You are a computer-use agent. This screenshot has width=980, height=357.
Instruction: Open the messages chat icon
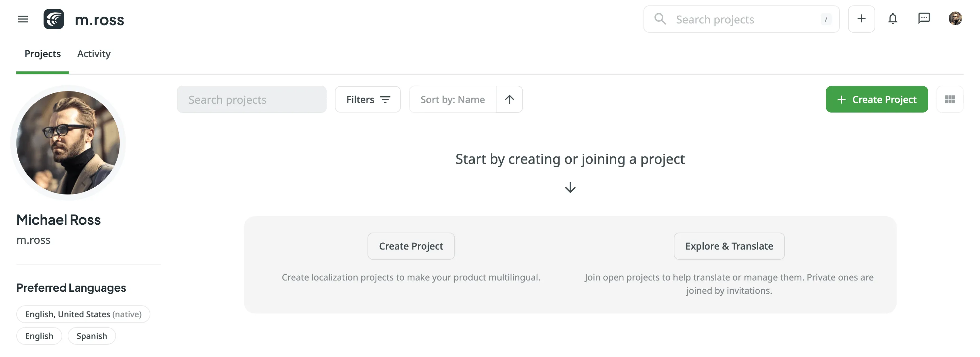(924, 19)
